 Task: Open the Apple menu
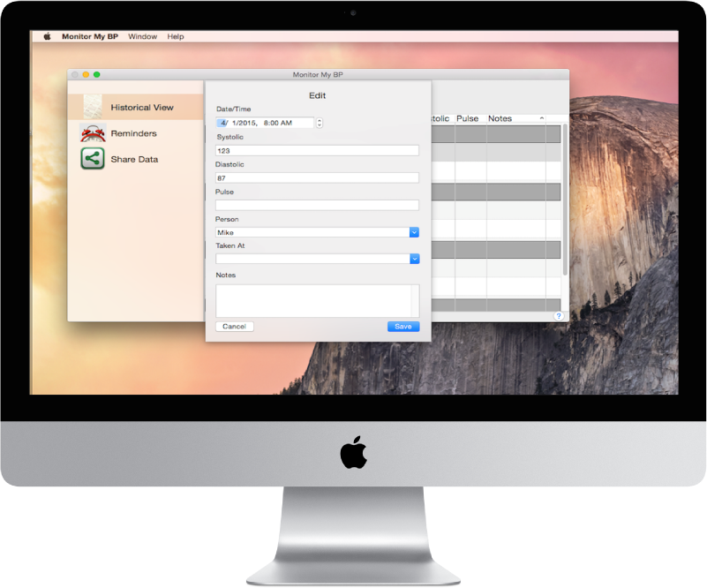[x=45, y=36]
